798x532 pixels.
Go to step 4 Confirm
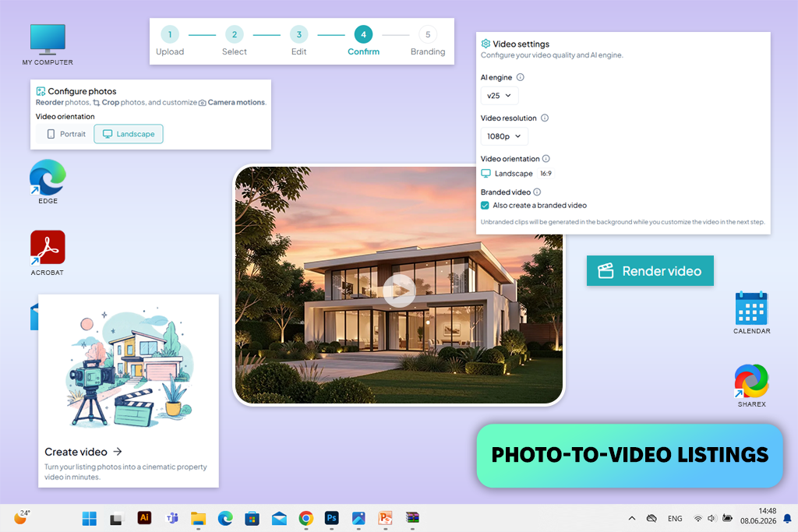tap(363, 41)
